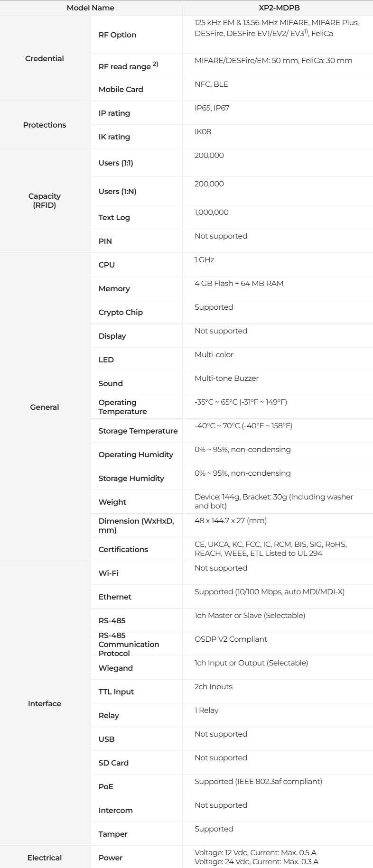Click the IP65, IP67 rating value
Viewport: 373px width, 868px height.
[x=212, y=108]
